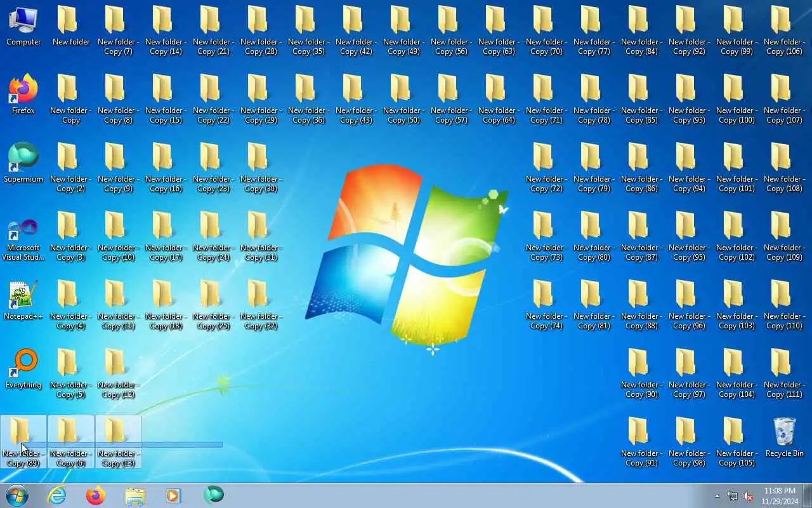The width and height of the screenshot is (812, 508).
Task: Select the folder 'New folder - Copy (2)'
Action: point(71,168)
